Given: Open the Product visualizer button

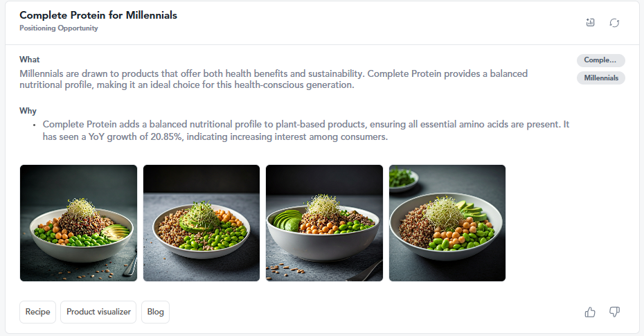Looking at the screenshot, I should [x=98, y=312].
